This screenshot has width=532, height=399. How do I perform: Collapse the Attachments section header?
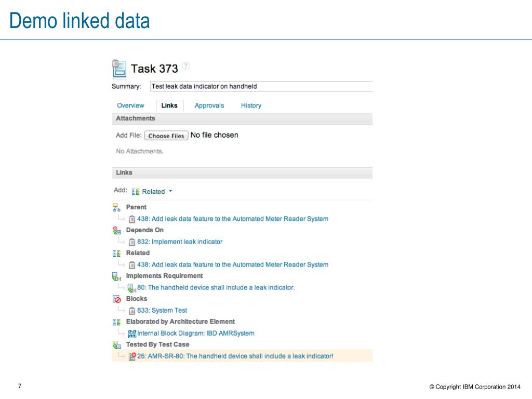click(x=135, y=118)
